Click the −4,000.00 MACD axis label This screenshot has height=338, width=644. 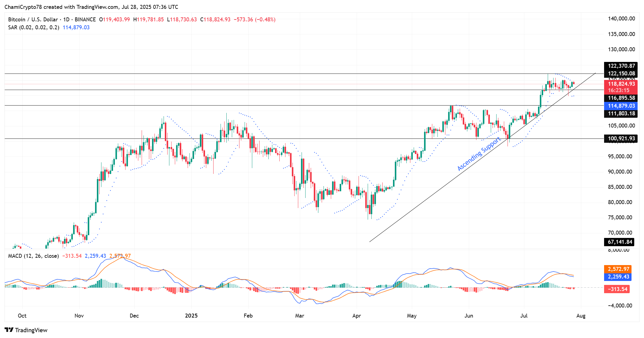pyautogui.click(x=620, y=306)
